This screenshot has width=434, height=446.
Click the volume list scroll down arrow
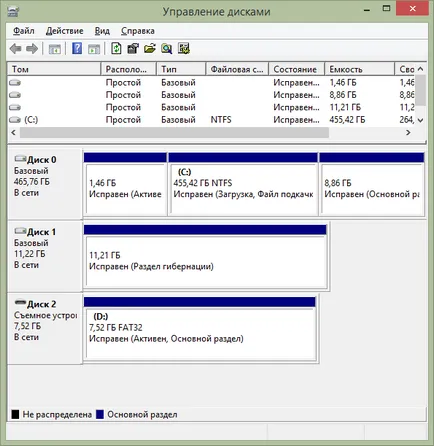(421, 120)
